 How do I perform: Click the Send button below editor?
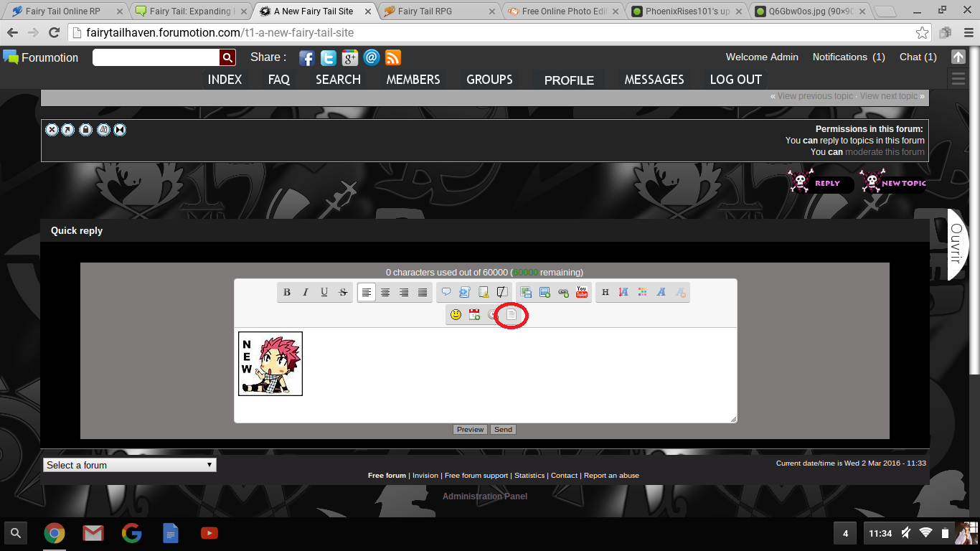click(x=503, y=429)
